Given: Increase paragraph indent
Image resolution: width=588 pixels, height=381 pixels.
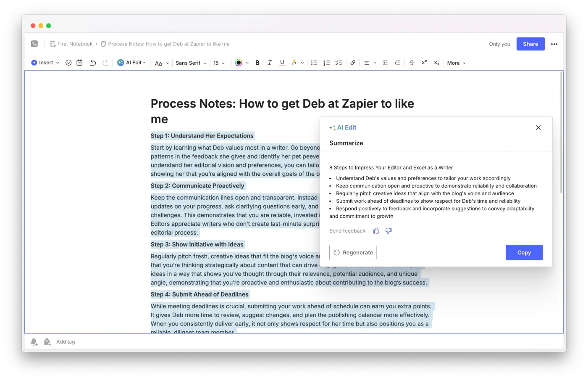Looking at the screenshot, I should coord(385,63).
